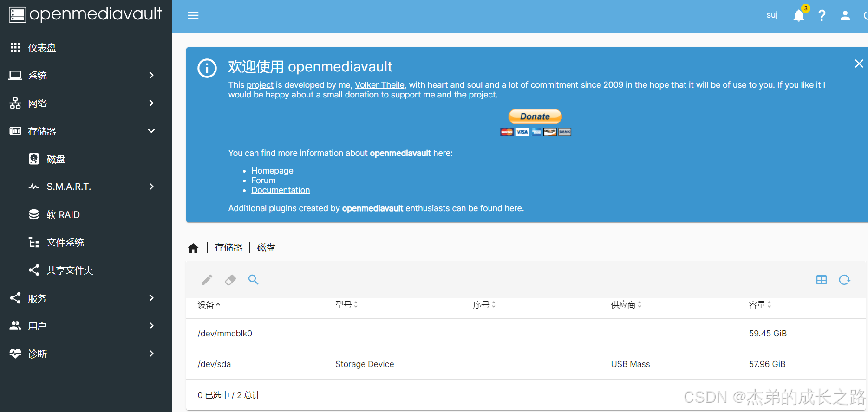868x412 pixels.
Task: Click the 仪表盘 grid icon
Action: click(15, 47)
